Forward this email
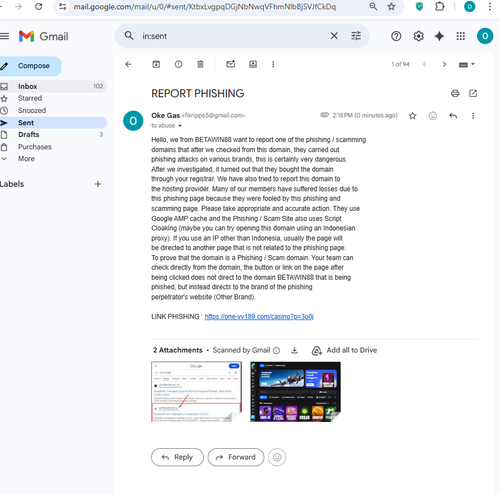Viewport: 500px width, 494px height. tap(236, 457)
